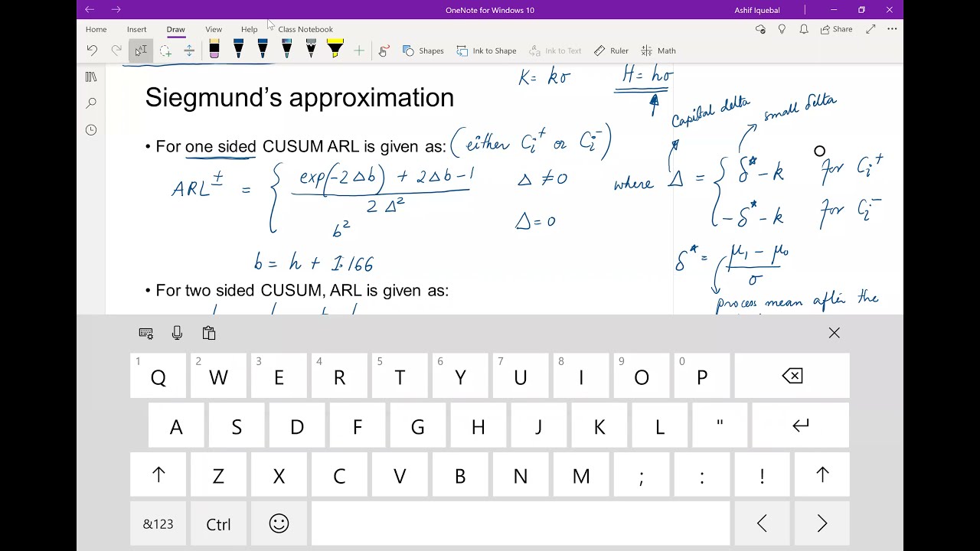
Task: Select the first pen after the eraser
Action: [x=238, y=50]
